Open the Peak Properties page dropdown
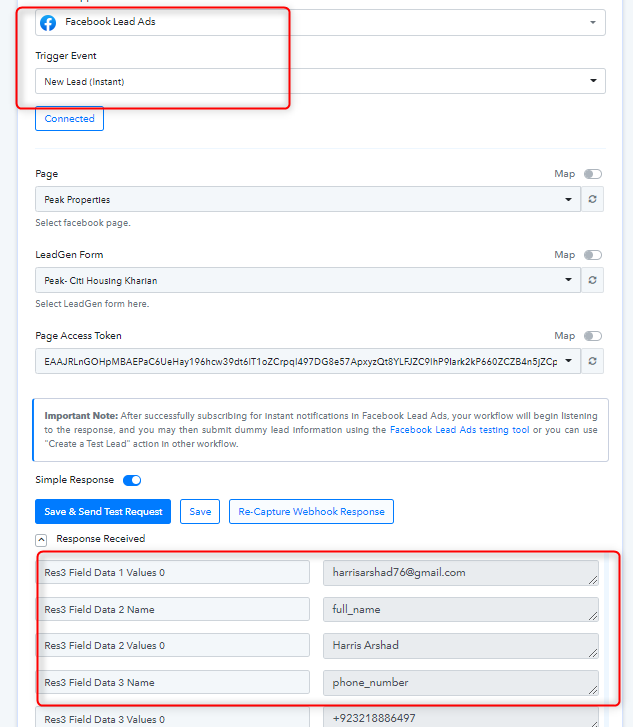Screen dimensions: 633x727 [x=308, y=199]
